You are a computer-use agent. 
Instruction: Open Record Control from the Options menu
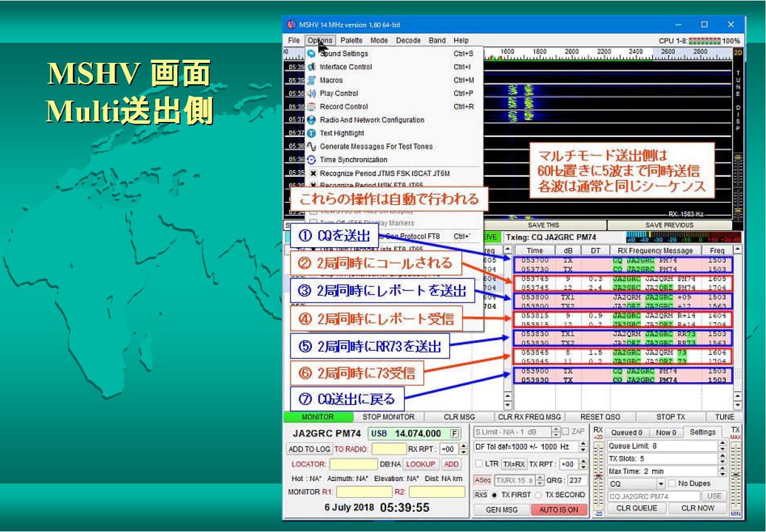coord(394,107)
